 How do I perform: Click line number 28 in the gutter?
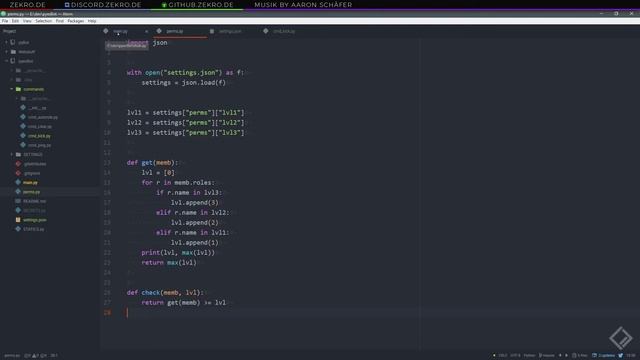click(107, 313)
